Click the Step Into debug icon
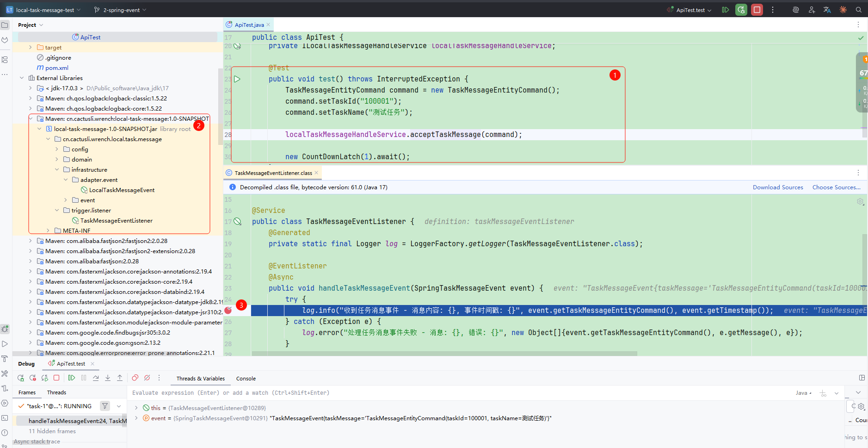 (108, 378)
